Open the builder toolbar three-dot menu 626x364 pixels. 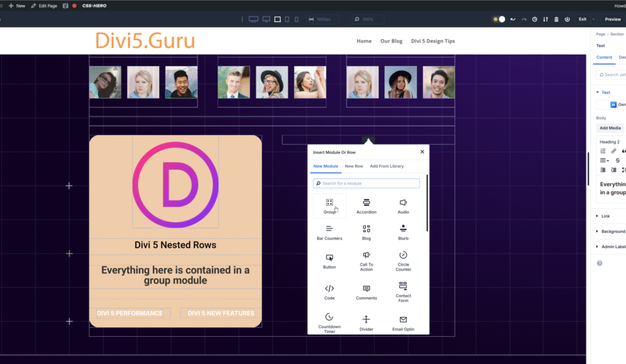click(x=242, y=19)
